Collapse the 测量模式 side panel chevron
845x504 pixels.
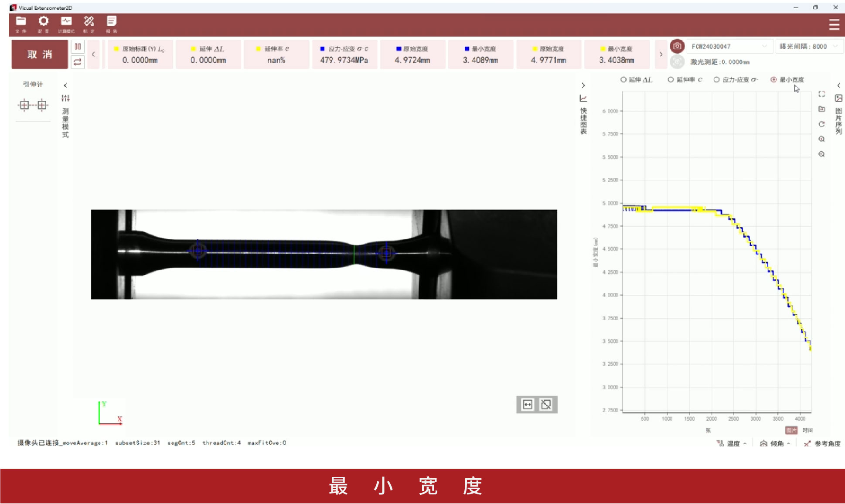pyautogui.click(x=65, y=85)
